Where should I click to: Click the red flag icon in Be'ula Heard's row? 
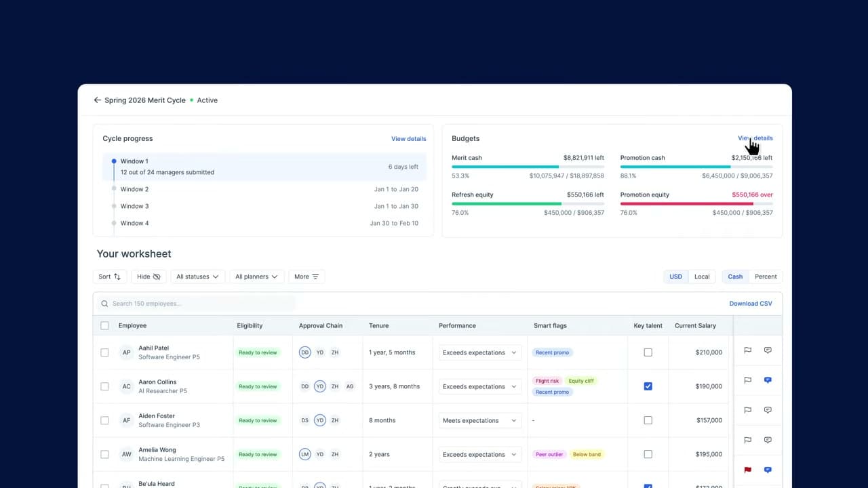748,470
